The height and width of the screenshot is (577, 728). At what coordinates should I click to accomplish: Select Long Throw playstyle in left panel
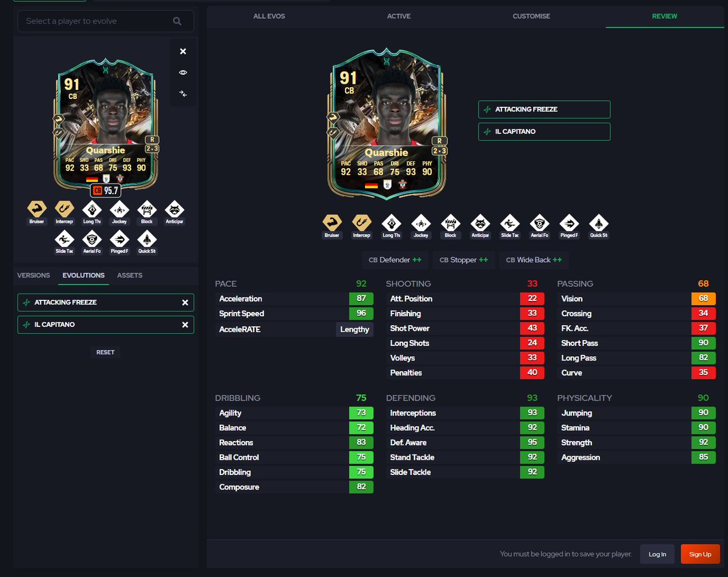pos(92,212)
